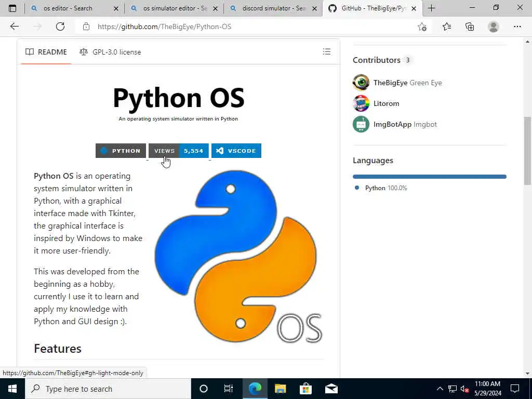Add this page to favorites
The height and width of the screenshot is (399, 532).
click(x=422, y=26)
